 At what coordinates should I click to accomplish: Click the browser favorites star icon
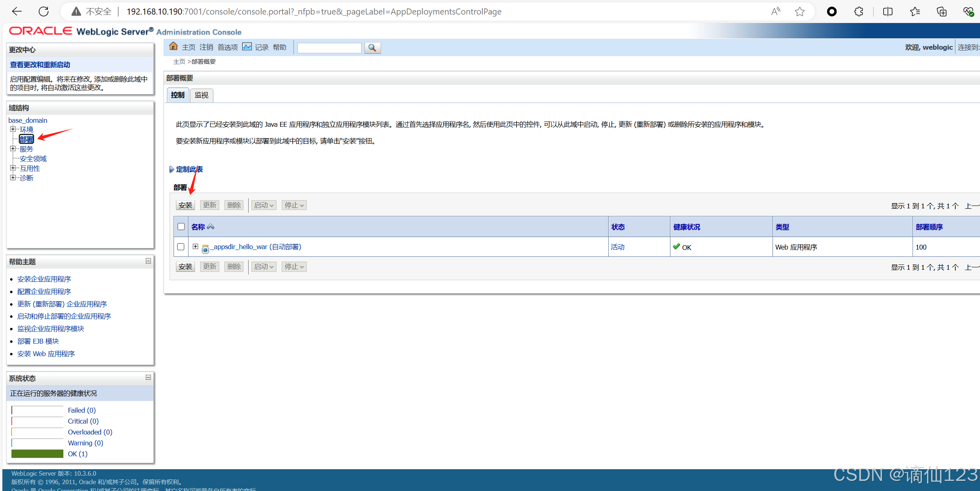(x=800, y=11)
